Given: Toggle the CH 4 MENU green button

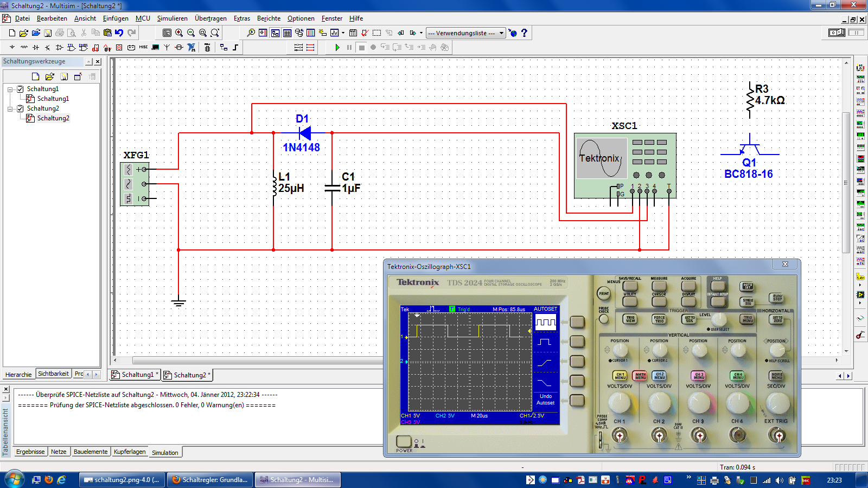Looking at the screenshot, I should [738, 376].
